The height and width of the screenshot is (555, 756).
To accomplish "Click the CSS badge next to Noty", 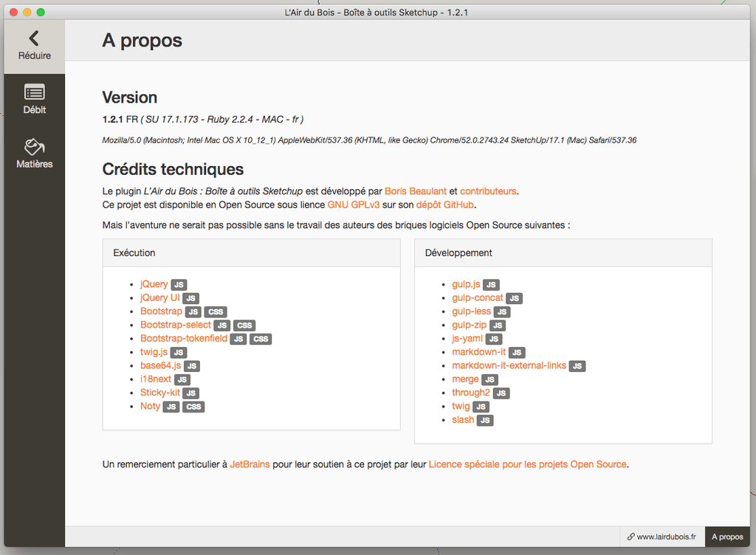I will [193, 407].
